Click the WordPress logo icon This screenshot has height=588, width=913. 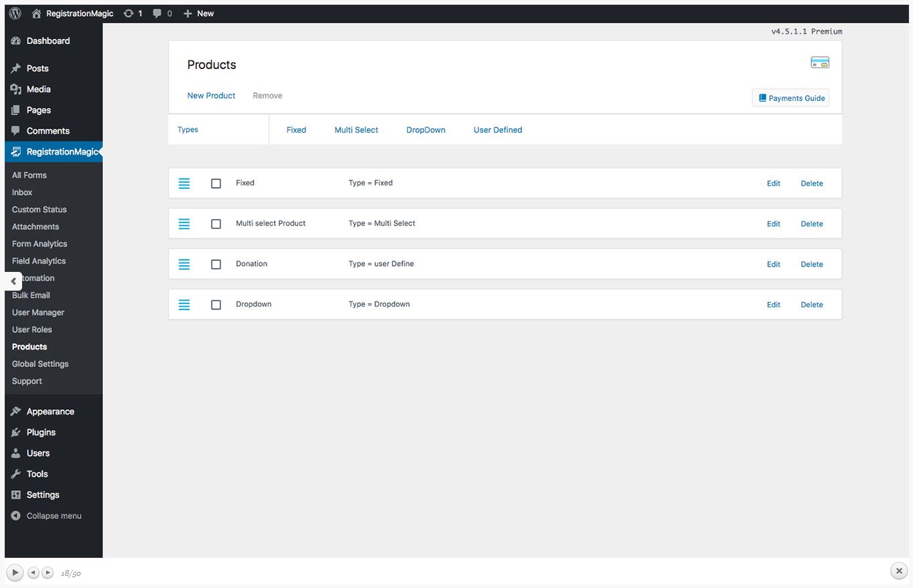click(x=15, y=13)
